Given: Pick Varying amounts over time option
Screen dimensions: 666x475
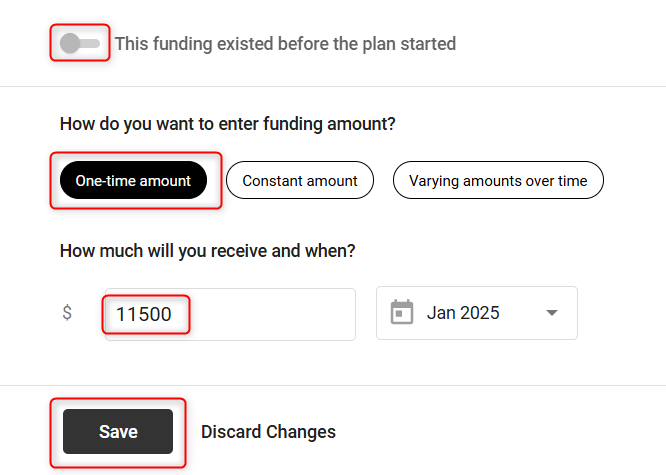Looking at the screenshot, I should (x=497, y=181).
